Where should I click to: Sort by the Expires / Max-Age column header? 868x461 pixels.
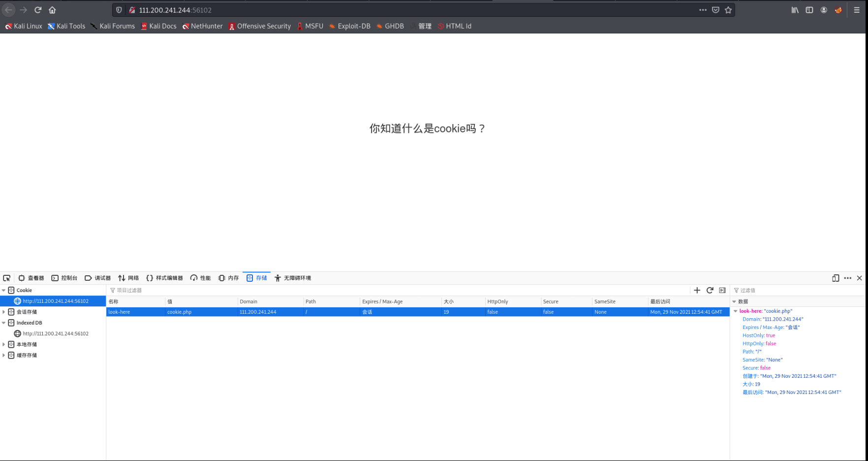coord(400,301)
